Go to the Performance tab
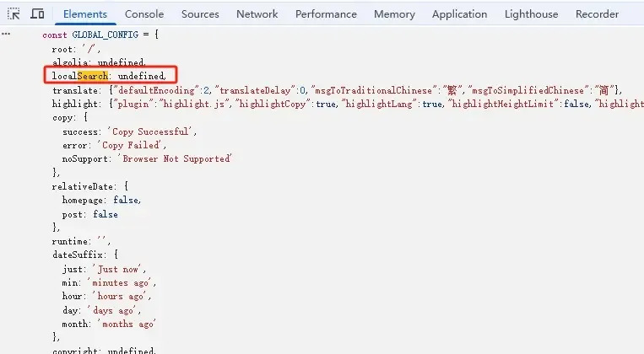Image resolution: width=644 pixels, height=354 pixels. (326, 14)
